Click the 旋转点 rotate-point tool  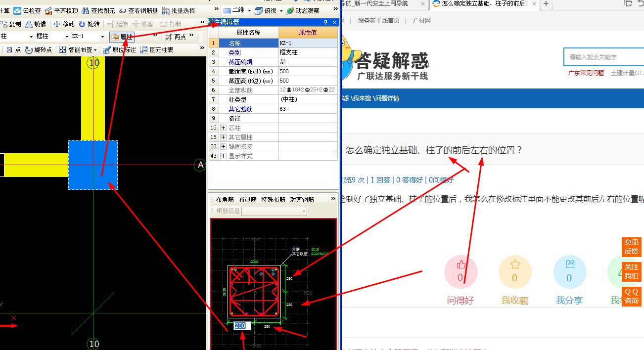tap(39, 50)
